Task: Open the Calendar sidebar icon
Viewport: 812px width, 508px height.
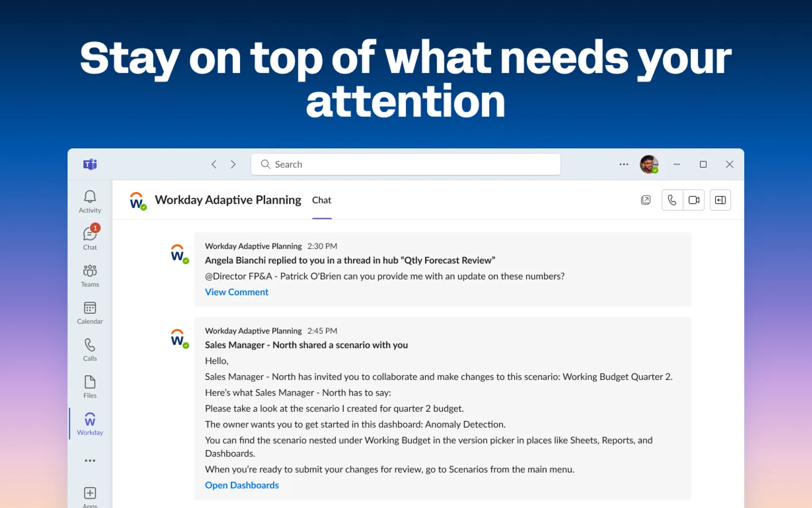Action: (90, 313)
